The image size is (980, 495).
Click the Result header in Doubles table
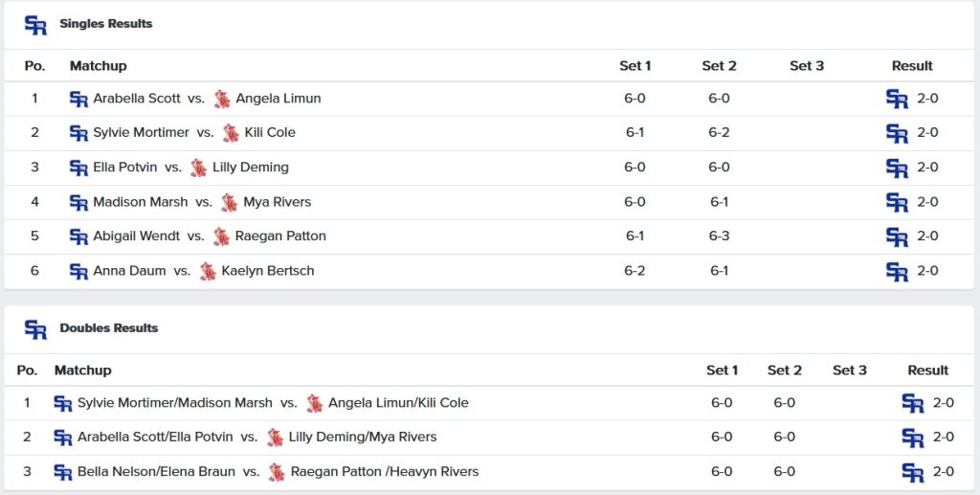[x=927, y=371]
